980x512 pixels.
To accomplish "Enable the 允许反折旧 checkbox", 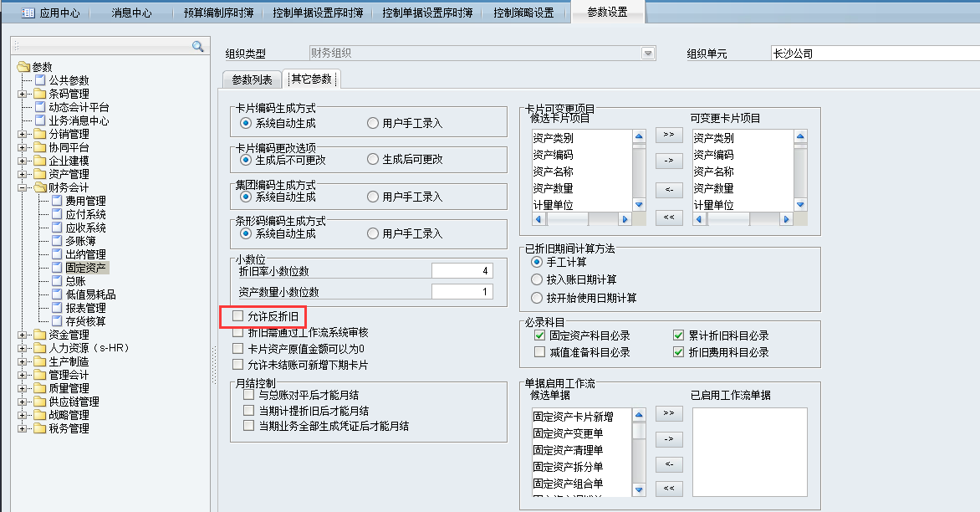I will pos(238,316).
